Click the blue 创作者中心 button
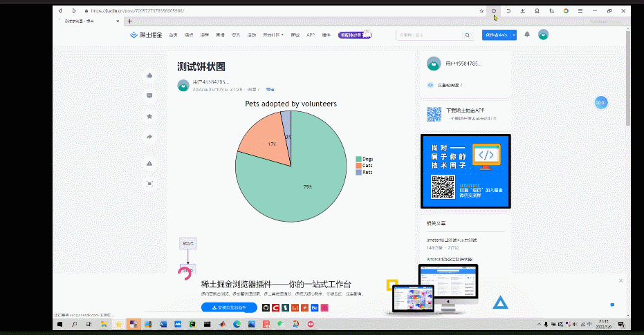 (x=497, y=35)
